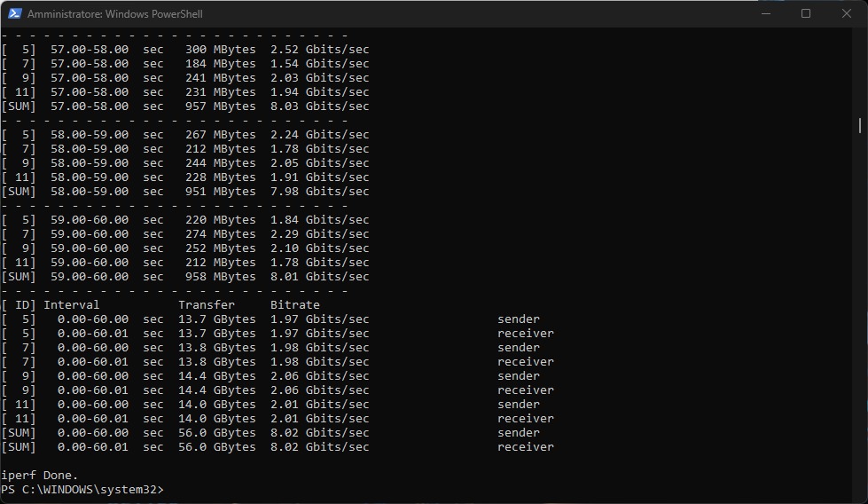Click 'receiver' label of stream 9 summary
Image resolution: width=868 pixels, height=504 pixels.
tap(526, 390)
